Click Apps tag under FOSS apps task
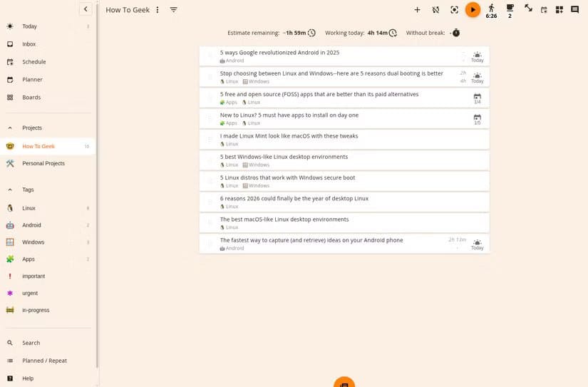 [228, 103]
